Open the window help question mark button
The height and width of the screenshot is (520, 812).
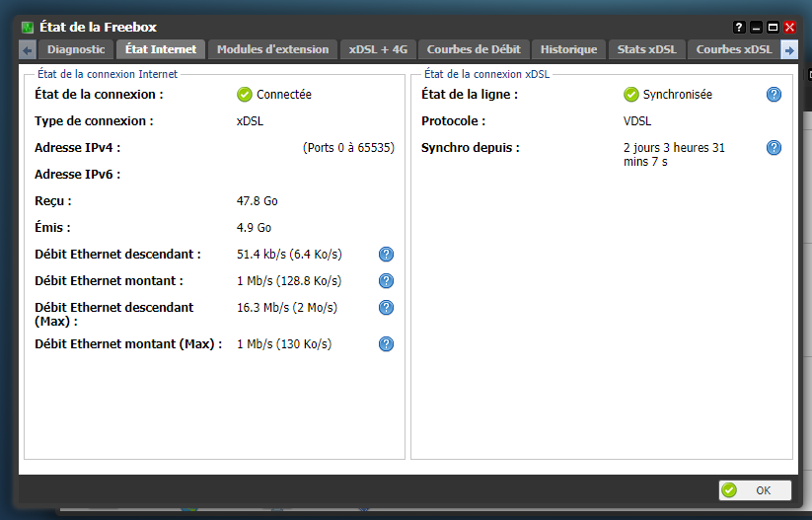(x=739, y=27)
